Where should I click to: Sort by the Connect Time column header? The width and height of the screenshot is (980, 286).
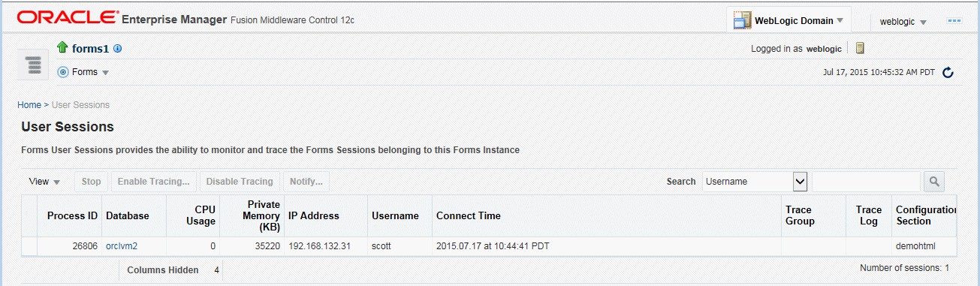(468, 215)
